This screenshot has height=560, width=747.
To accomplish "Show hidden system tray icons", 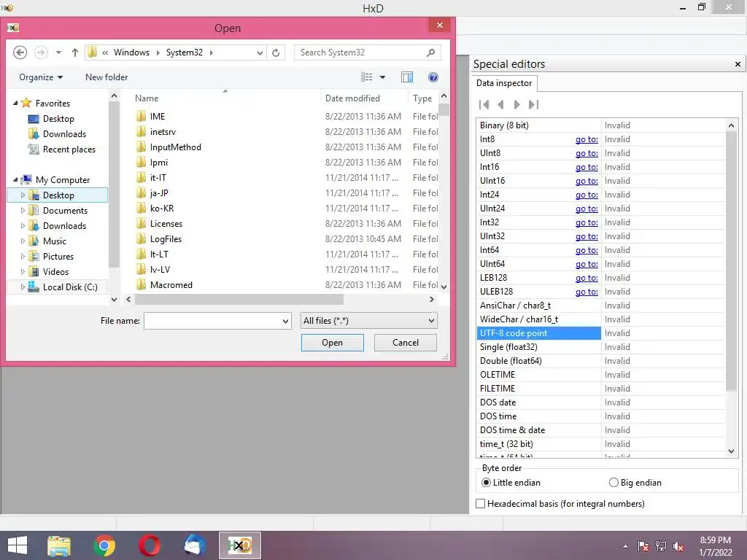I will click(x=625, y=546).
